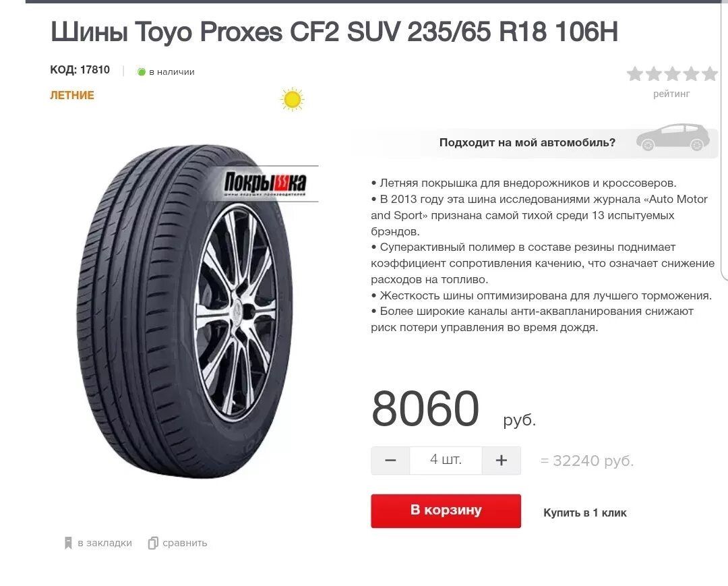Rate the product with the first star
This screenshot has width=728, height=586.
635,74
